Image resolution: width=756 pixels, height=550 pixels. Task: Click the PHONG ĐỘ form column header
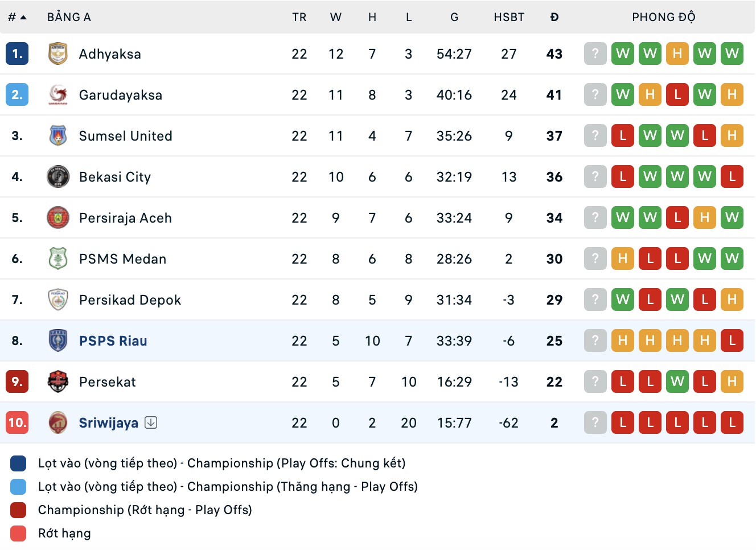(x=664, y=18)
